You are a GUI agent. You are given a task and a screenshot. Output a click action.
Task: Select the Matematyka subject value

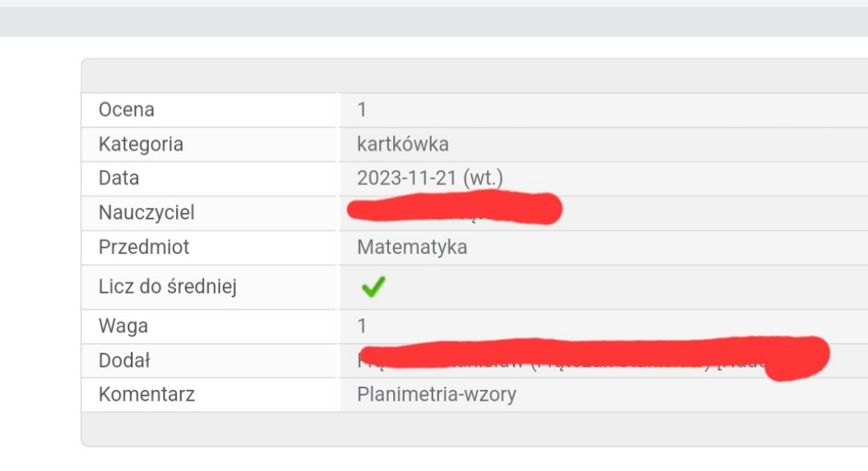coord(412,247)
